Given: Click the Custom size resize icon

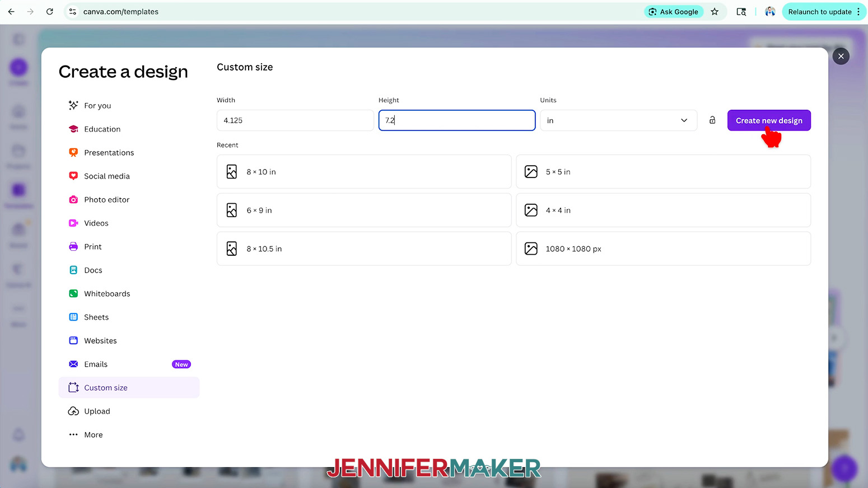Looking at the screenshot, I should pyautogui.click(x=73, y=387).
